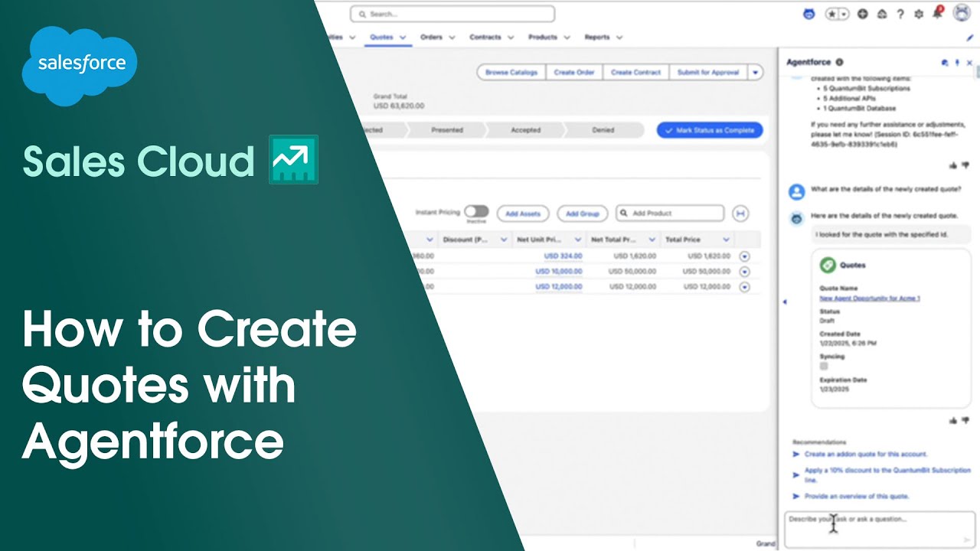Click the Browse Catalogs button
Viewport: 980px width, 551px height.
511,72
